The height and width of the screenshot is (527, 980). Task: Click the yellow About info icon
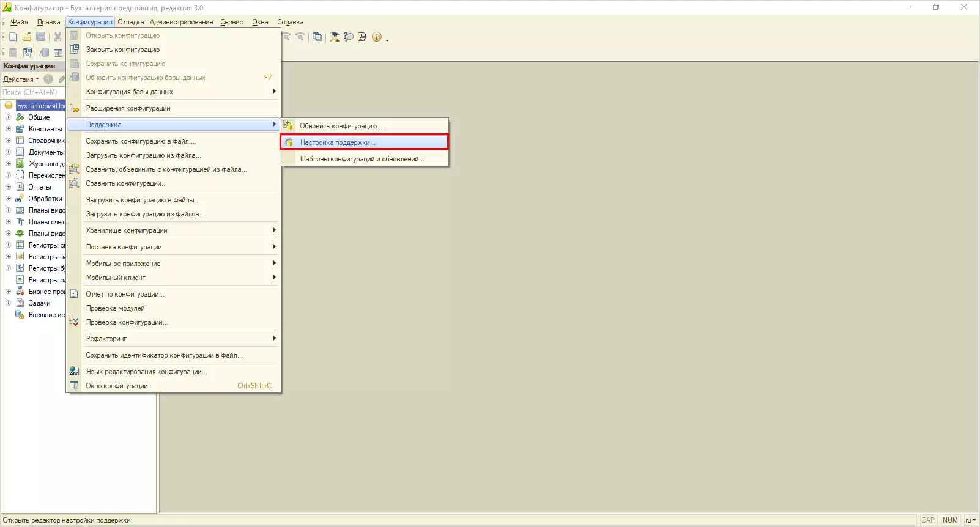(x=377, y=37)
